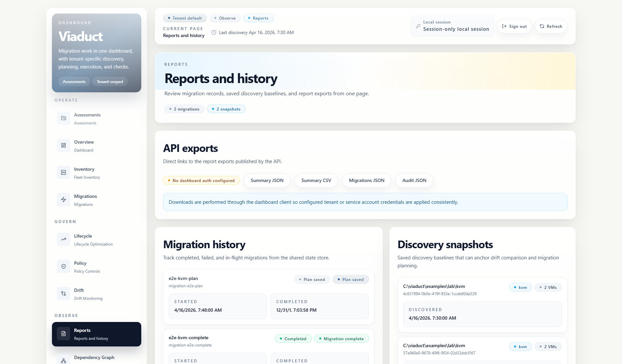
Task: Click the Lifecycle trend chart icon
Action: (x=64, y=239)
